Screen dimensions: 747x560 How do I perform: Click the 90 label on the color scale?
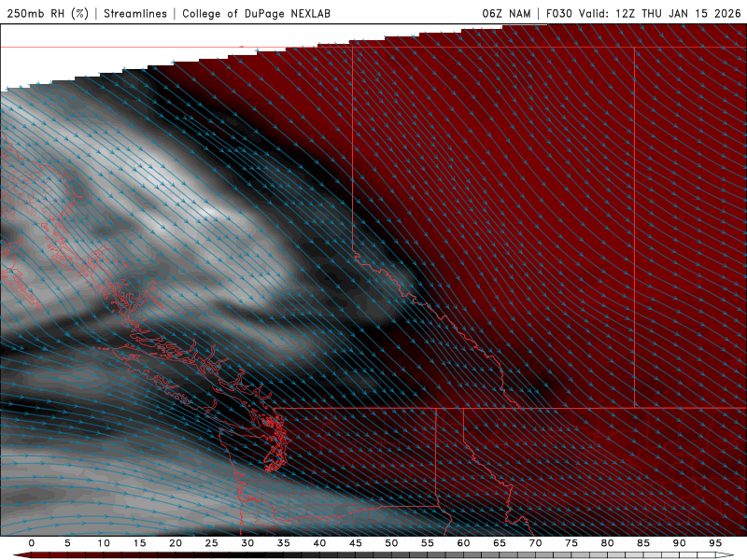coord(680,543)
